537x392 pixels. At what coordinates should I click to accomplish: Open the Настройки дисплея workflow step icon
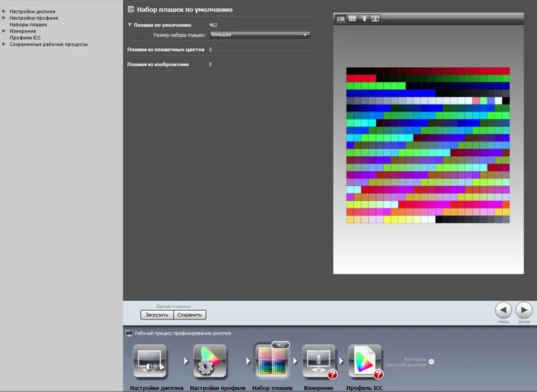[x=149, y=361]
